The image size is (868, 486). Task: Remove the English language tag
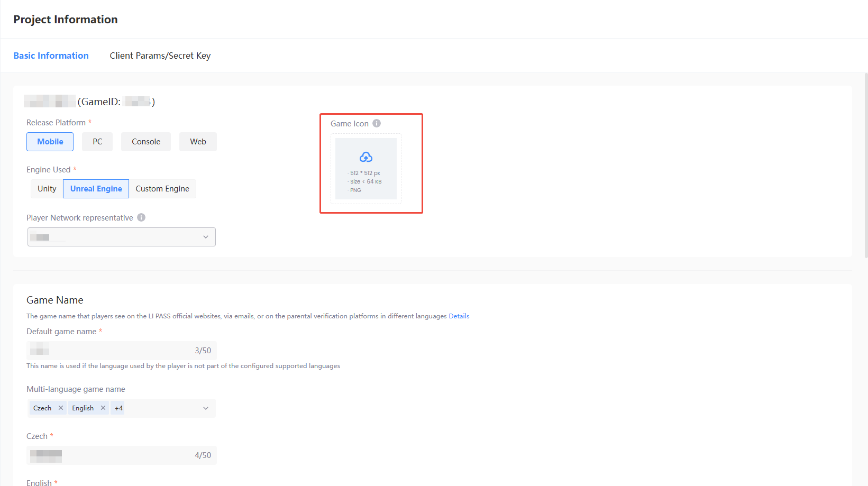[103, 408]
